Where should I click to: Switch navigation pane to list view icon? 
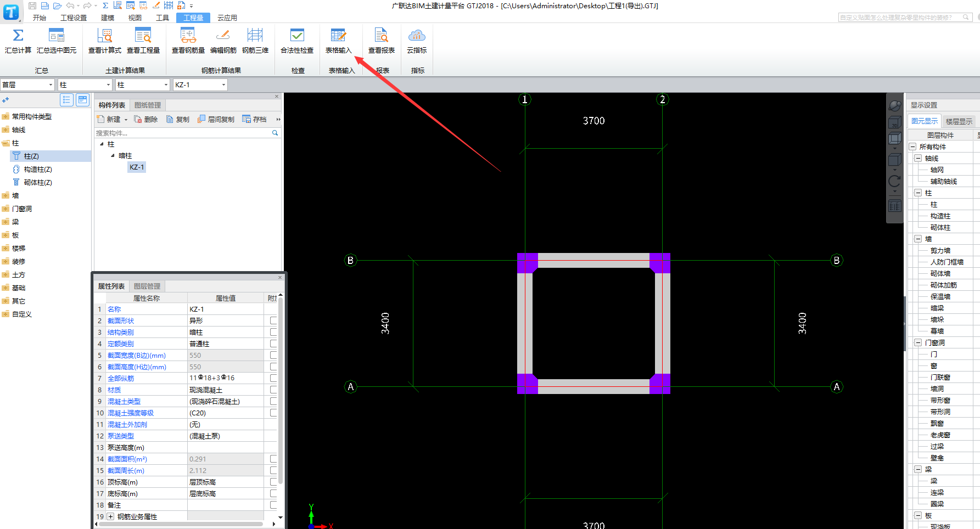(66, 100)
